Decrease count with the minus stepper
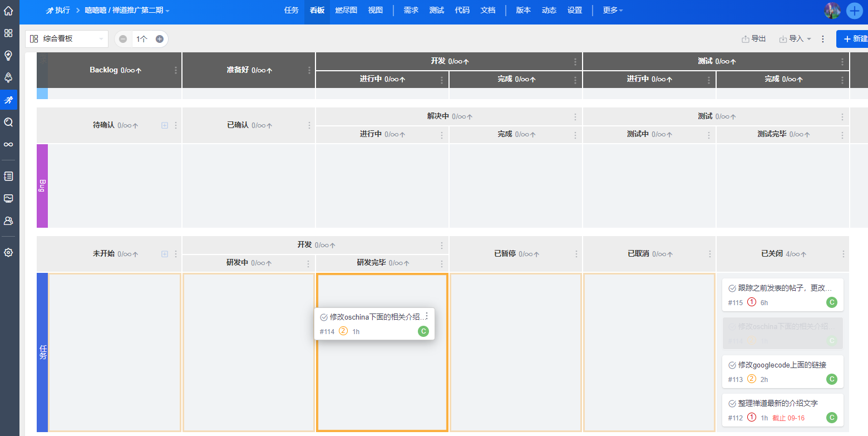Screen dimensions: 868x436 (x=123, y=39)
